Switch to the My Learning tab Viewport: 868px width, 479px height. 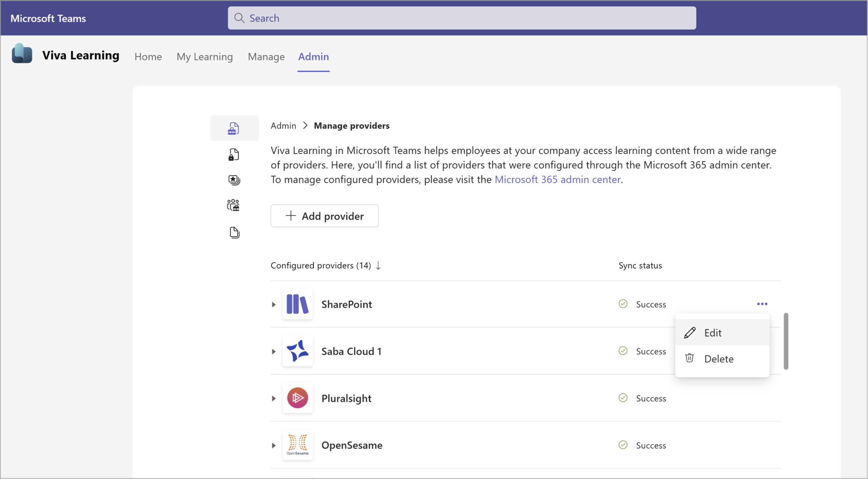205,56
